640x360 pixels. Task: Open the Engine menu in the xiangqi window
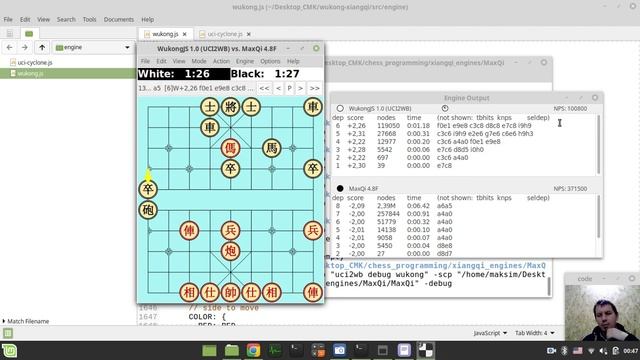244,61
